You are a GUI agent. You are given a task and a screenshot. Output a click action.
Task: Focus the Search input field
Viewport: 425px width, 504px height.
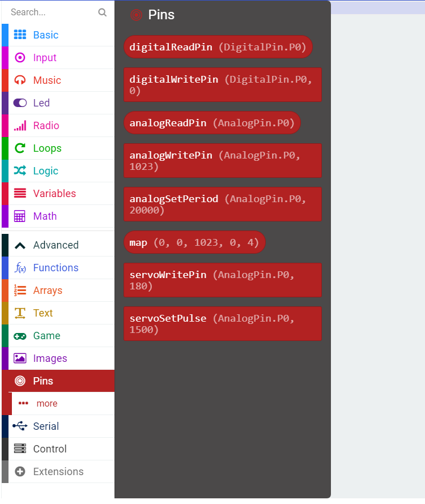(x=53, y=12)
